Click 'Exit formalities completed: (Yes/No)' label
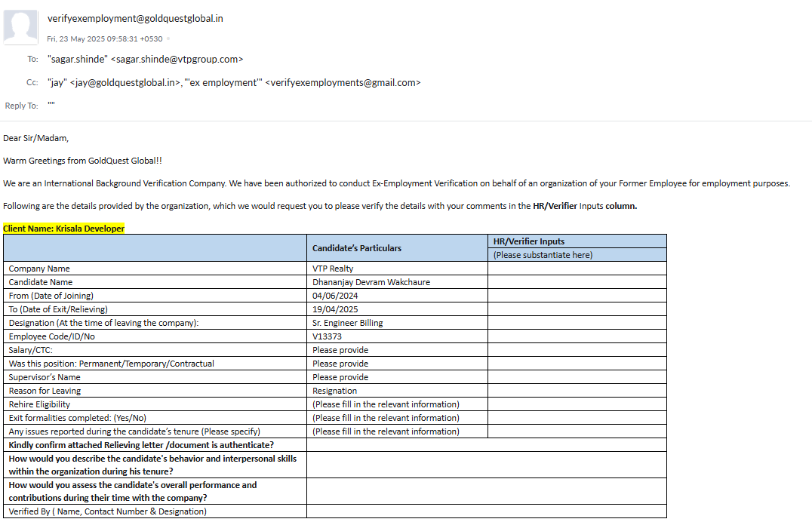Screen dimensions: 812x522 [x=77, y=418]
